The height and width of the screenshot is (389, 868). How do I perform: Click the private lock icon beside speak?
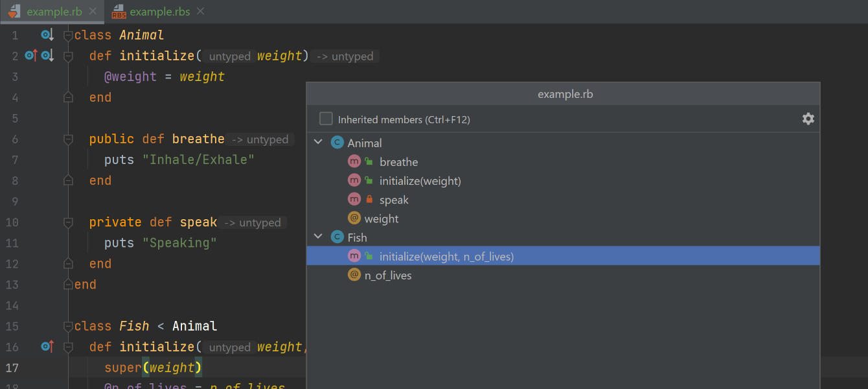(369, 200)
